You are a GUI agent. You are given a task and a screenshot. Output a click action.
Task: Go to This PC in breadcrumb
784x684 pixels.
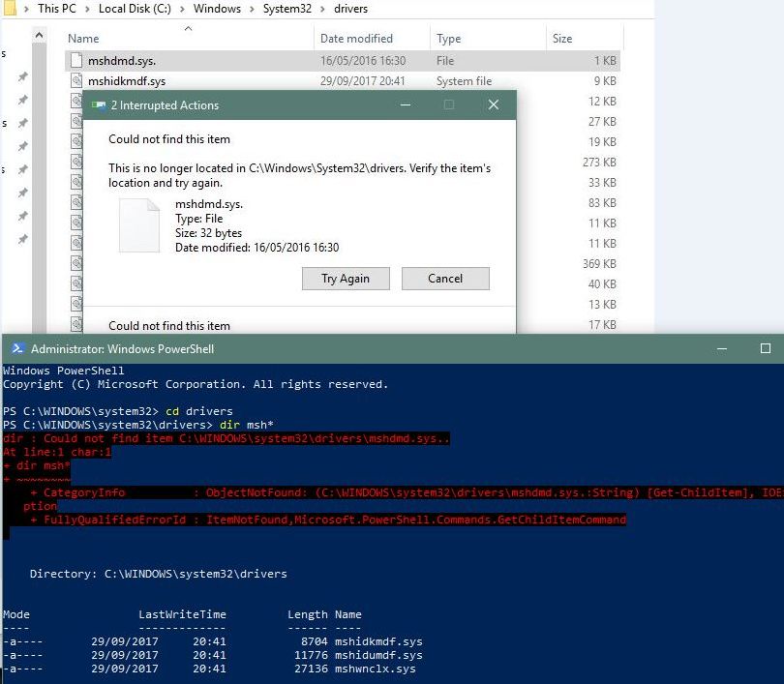[56, 9]
